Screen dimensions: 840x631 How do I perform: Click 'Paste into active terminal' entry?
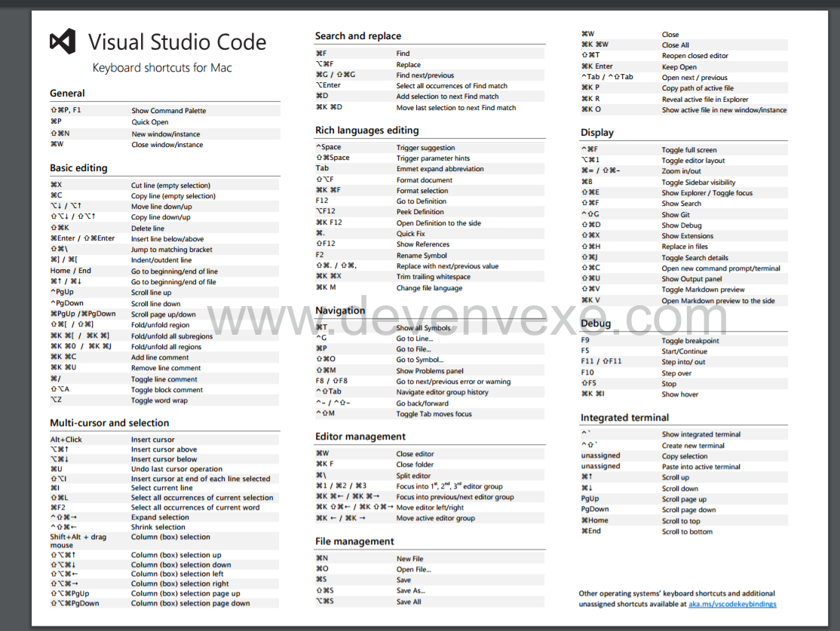coord(701,467)
